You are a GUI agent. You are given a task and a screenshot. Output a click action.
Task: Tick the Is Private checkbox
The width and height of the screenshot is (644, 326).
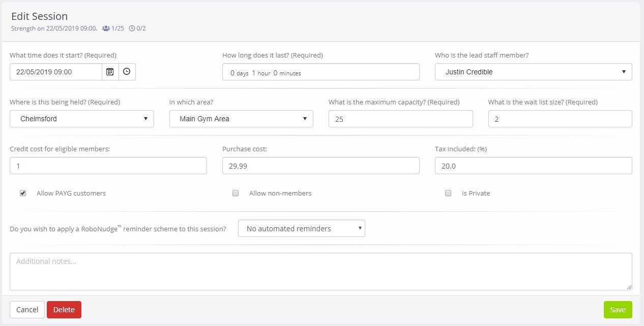point(448,193)
